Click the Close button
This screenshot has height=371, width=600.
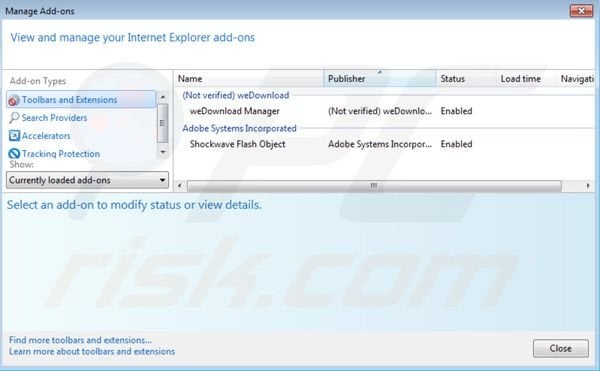tap(561, 348)
